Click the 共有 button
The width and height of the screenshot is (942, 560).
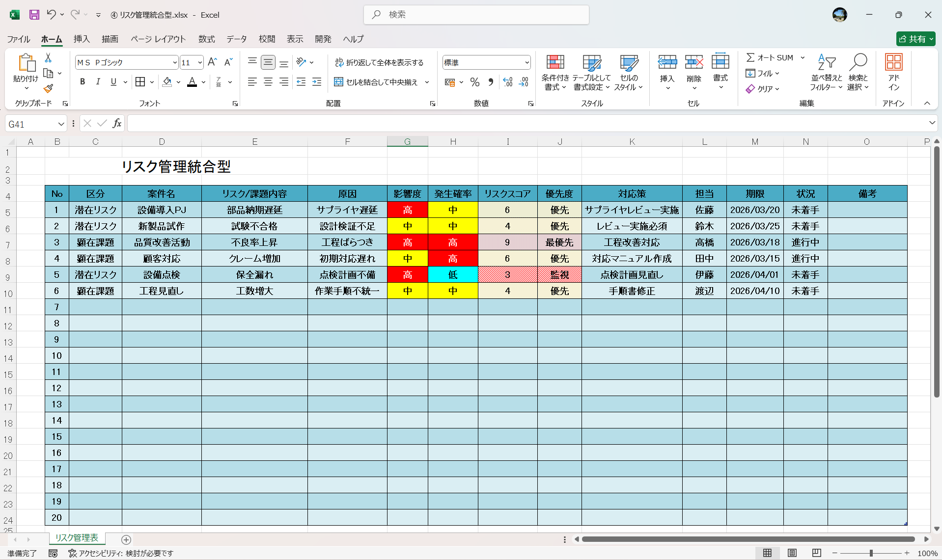coord(915,39)
